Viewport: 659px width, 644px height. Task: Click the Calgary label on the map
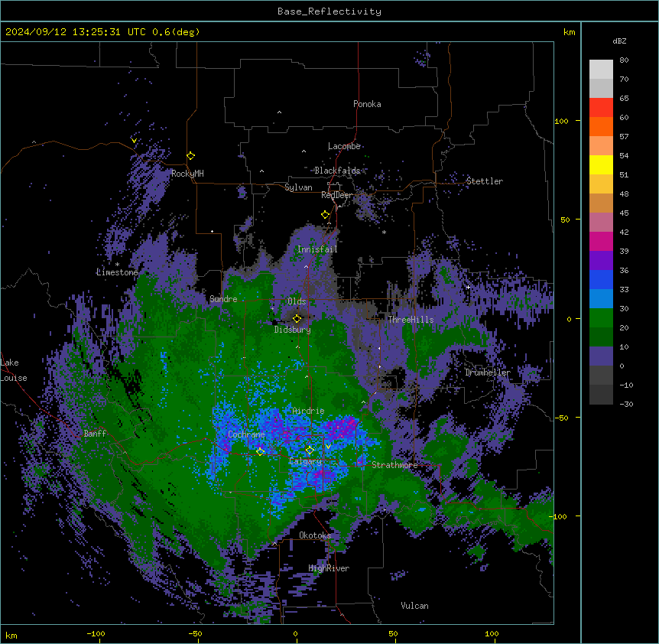coord(305,461)
